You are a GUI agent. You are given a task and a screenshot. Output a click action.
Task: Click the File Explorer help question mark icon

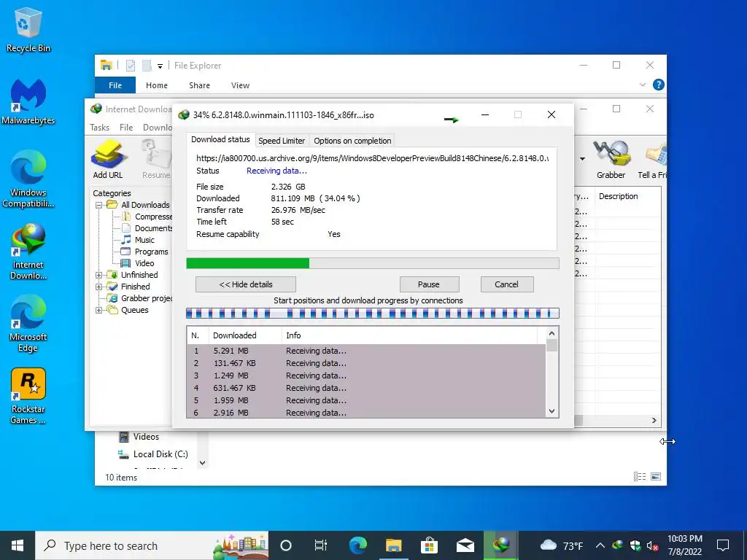point(659,85)
